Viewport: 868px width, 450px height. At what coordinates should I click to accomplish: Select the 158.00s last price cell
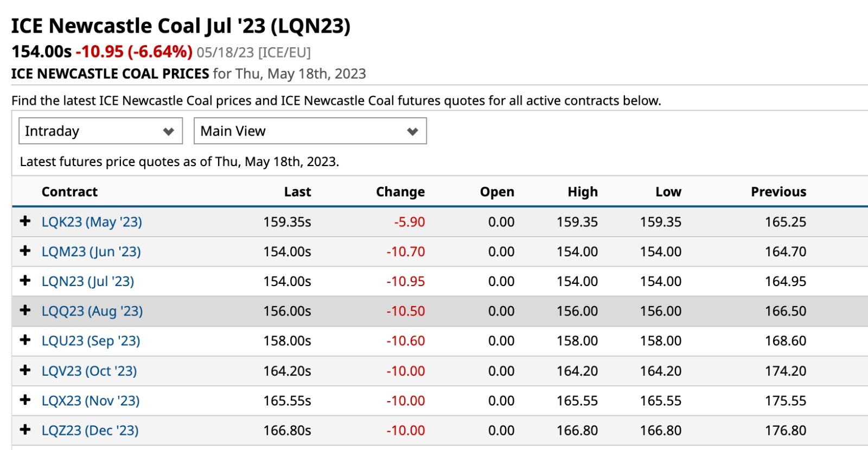coord(288,341)
